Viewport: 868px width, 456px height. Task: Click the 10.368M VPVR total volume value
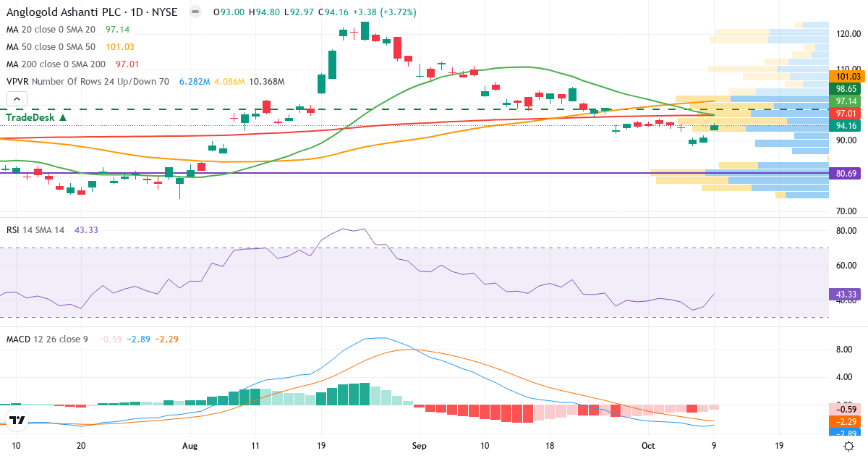(x=267, y=82)
